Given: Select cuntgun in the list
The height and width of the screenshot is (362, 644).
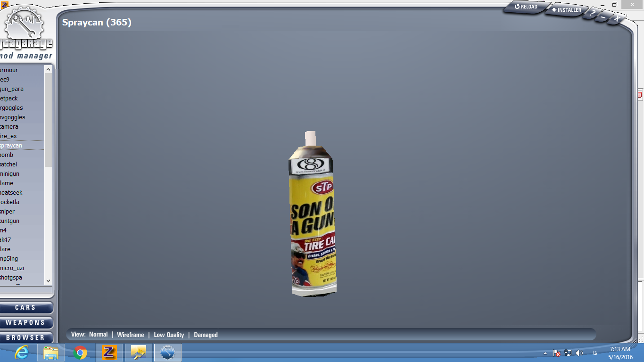Looking at the screenshot, I should (22, 221).
